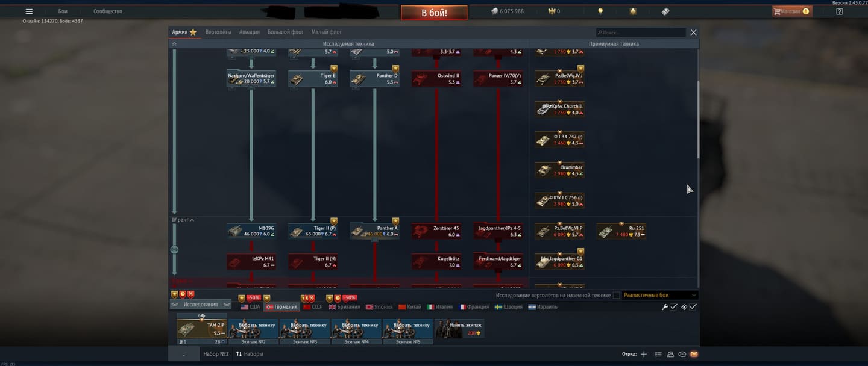Screen dimensions: 868x366
Task: Open the Реалистичные бои mode dropdown
Action: point(660,295)
